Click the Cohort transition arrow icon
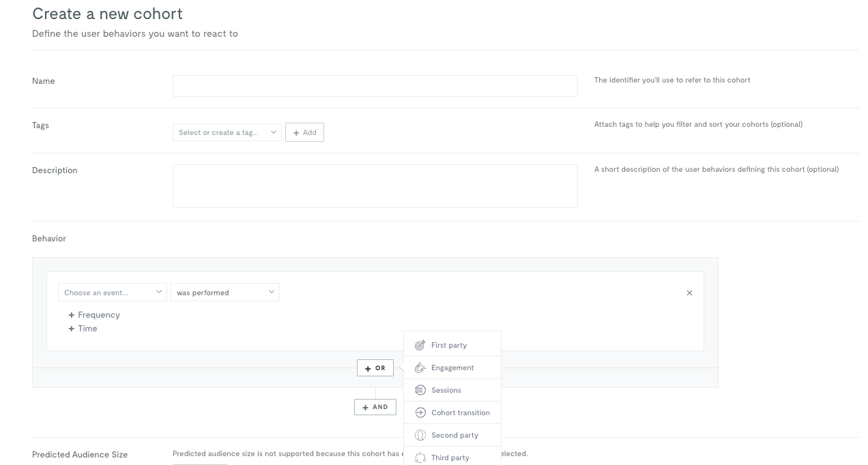Image resolution: width=868 pixels, height=465 pixels. 420,412
